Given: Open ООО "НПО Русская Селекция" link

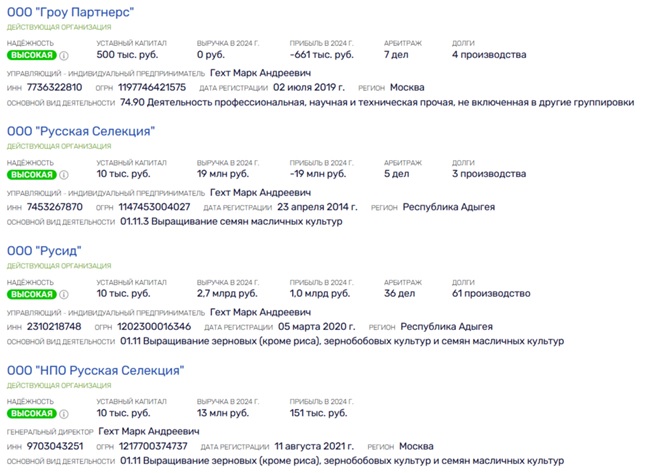Looking at the screenshot, I should [95, 370].
